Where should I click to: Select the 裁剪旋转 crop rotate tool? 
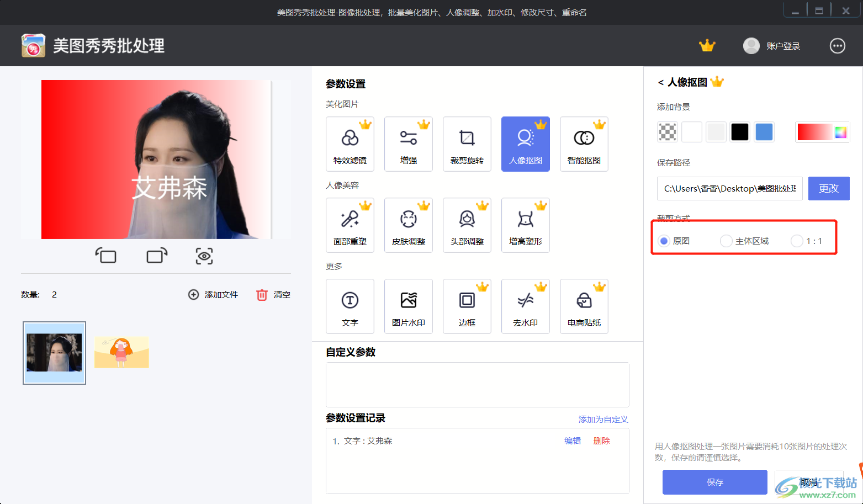click(x=467, y=144)
